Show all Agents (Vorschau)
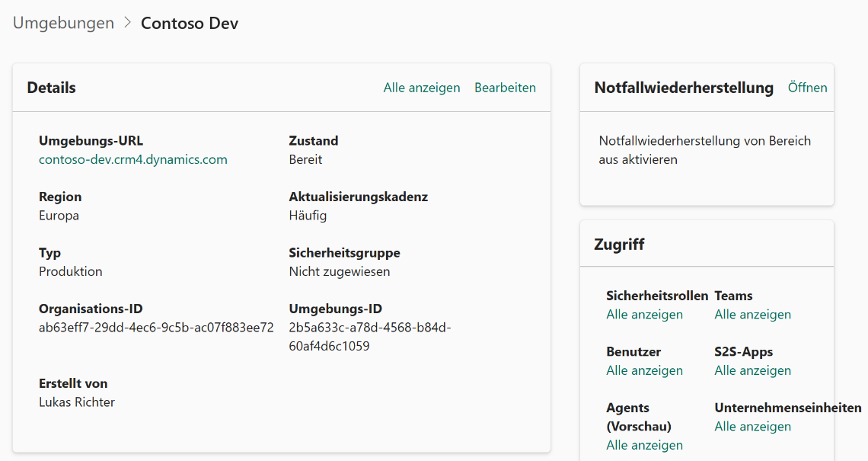 644,446
